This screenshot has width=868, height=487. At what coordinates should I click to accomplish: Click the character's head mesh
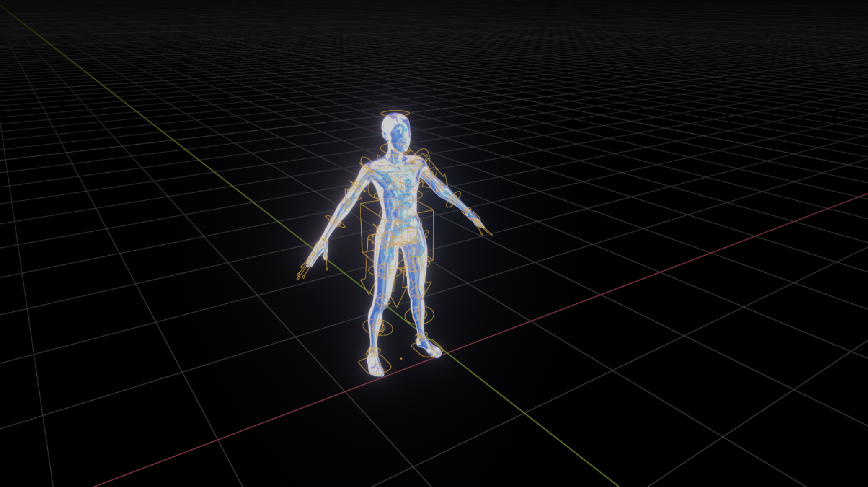pyautogui.click(x=396, y=131)
